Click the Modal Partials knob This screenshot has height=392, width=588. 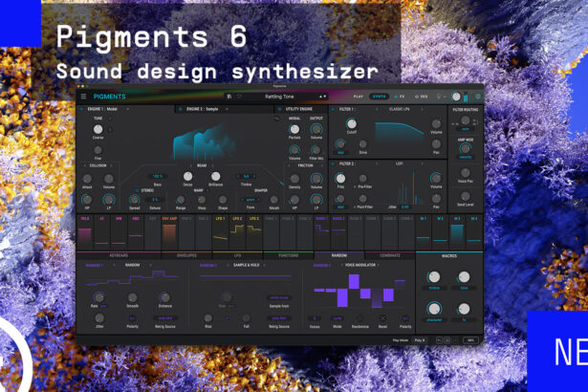coord(294,129)
